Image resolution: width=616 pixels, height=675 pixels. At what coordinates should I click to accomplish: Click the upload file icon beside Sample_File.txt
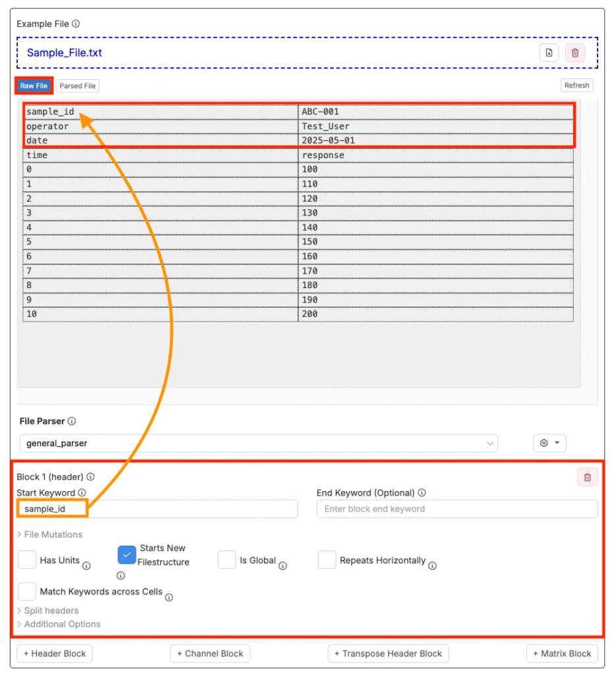[549, 53]
